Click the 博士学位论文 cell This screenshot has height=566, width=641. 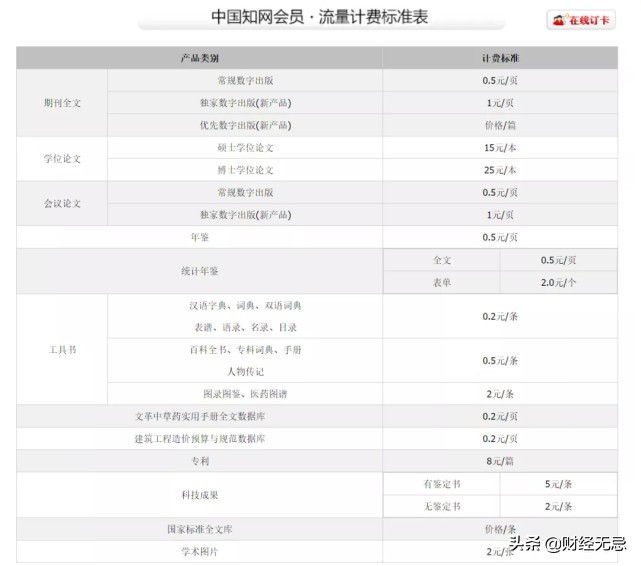click(245, 170)
